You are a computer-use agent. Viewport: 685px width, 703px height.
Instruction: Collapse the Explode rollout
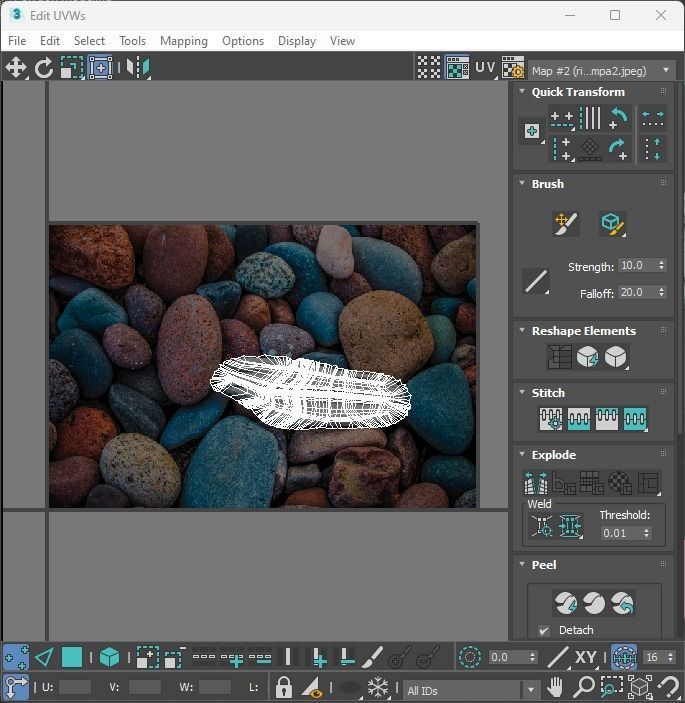pos(522,454)
